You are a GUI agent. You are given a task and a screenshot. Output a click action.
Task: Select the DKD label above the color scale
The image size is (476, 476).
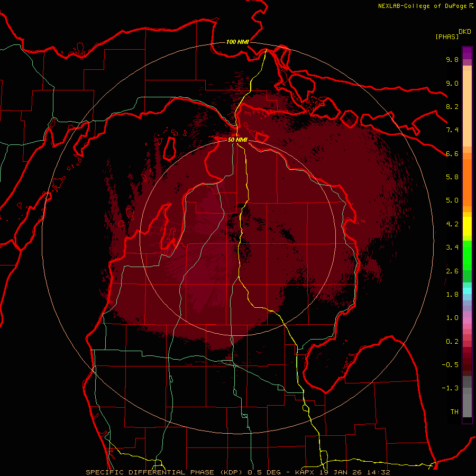(x=465, y=32)
